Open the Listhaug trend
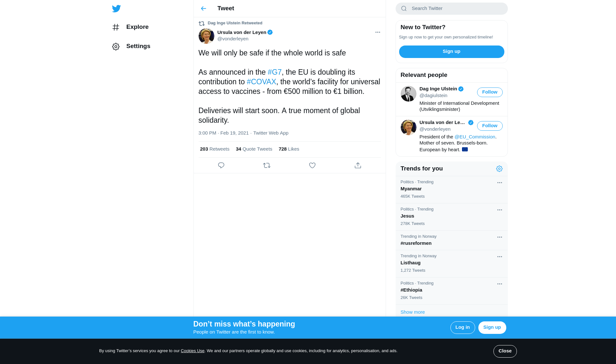616x364 pixels. (451, 264)
